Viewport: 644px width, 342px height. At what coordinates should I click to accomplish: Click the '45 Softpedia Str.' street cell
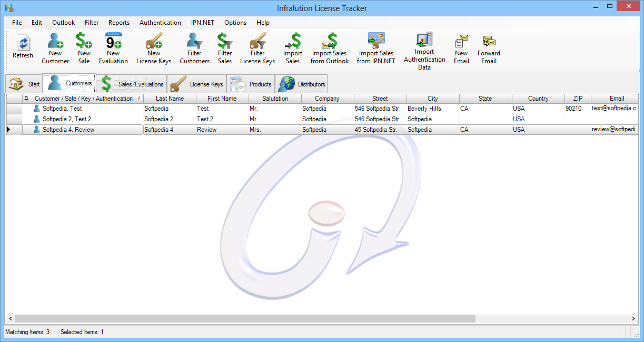[380, 130]
